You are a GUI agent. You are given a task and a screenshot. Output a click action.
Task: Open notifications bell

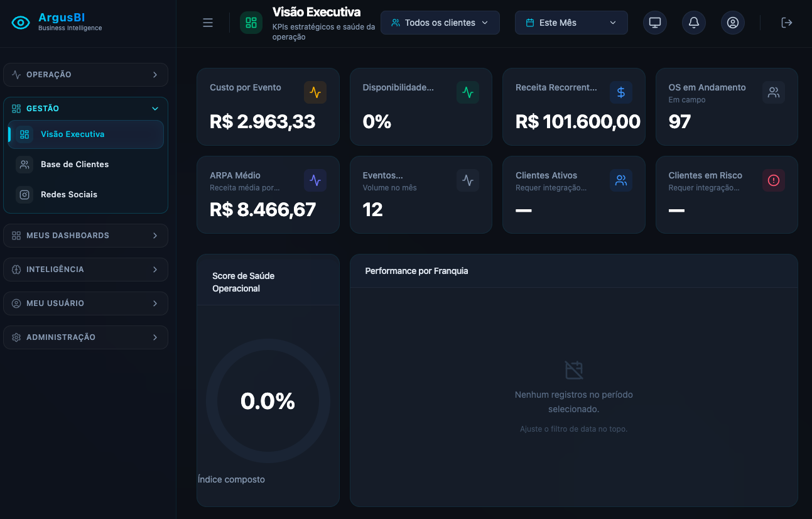pos(694,23)
